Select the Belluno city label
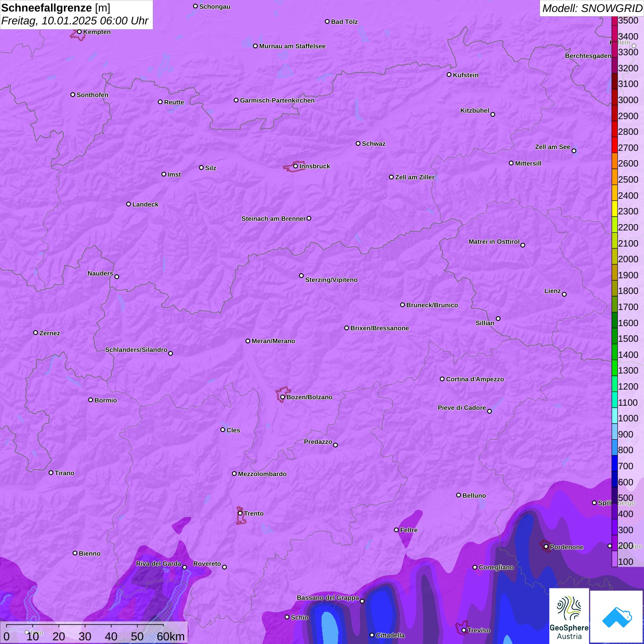 (x=474, y=495)
